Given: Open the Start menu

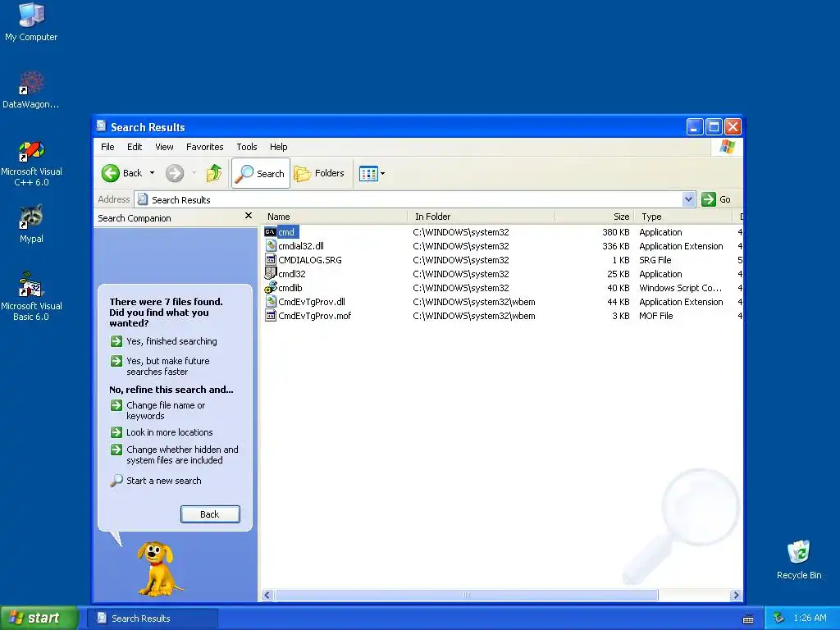Looking at the screenshot, I should tap(39, 618).
